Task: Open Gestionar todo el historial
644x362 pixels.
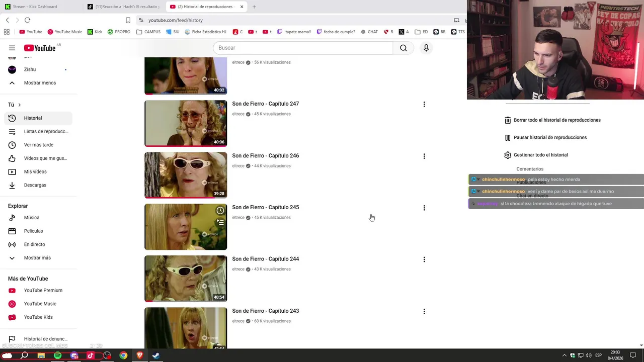Action: tap(536, 155)
